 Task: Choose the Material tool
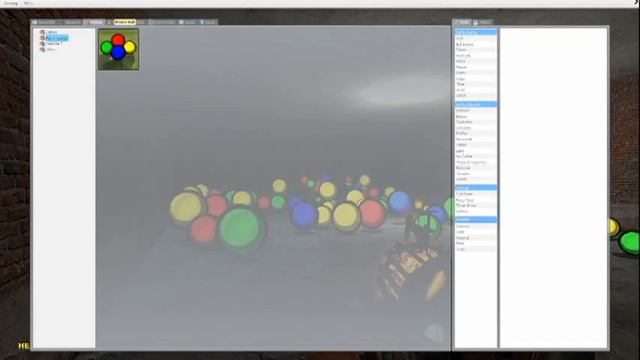tap(476, 238)
